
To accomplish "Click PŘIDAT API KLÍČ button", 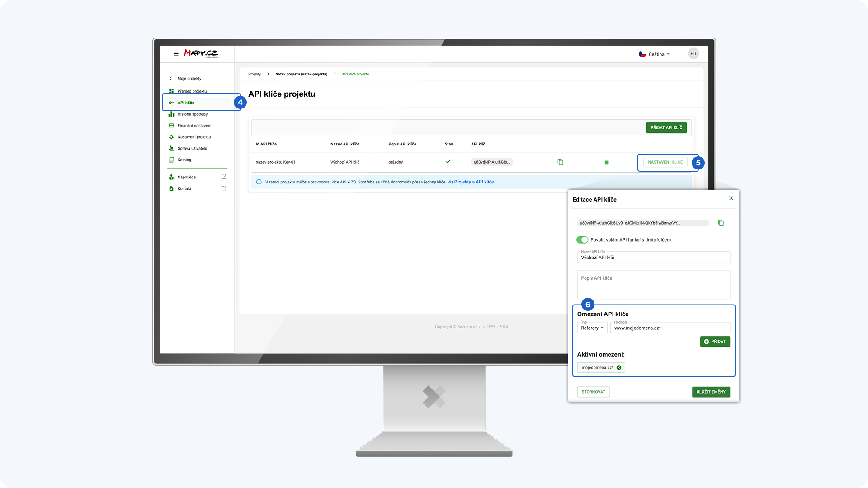I will coord(666,128).
